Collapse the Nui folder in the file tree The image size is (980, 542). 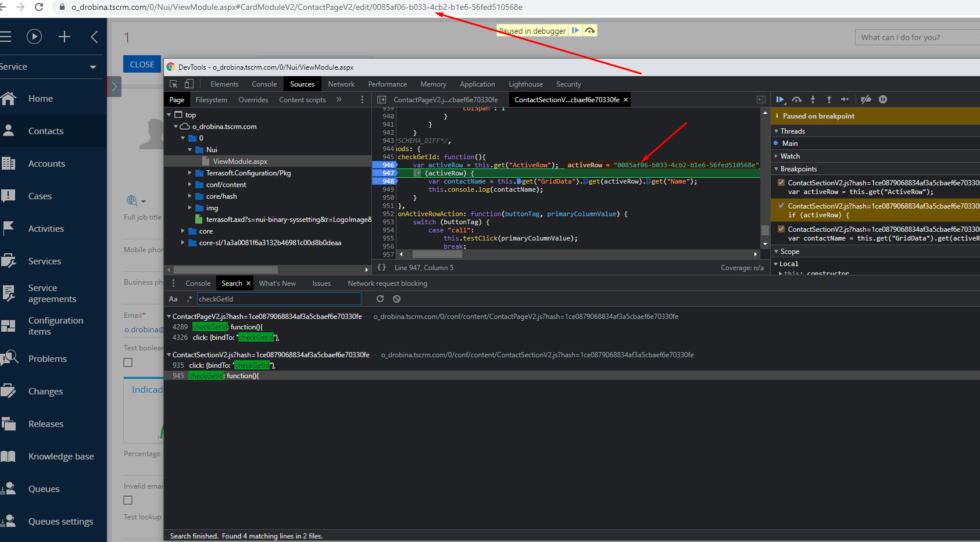[x=190, y=149]
